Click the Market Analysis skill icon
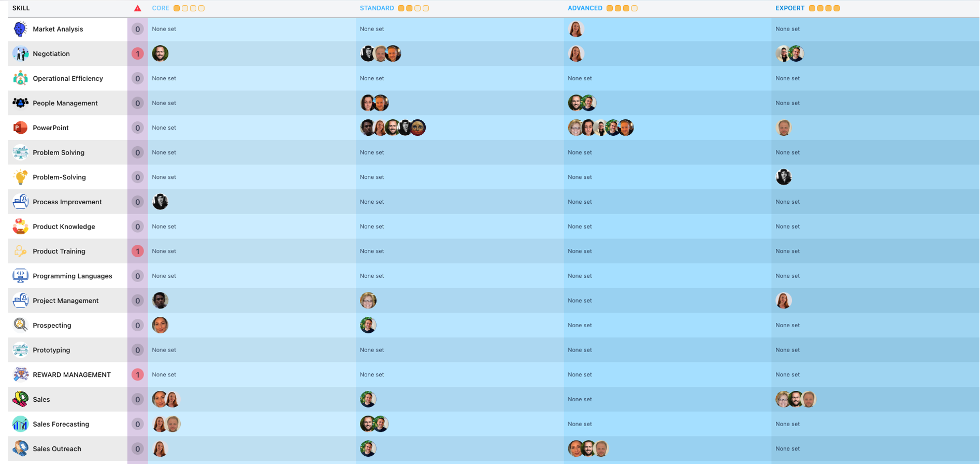 pyautogui.click(x=20, y=29)
